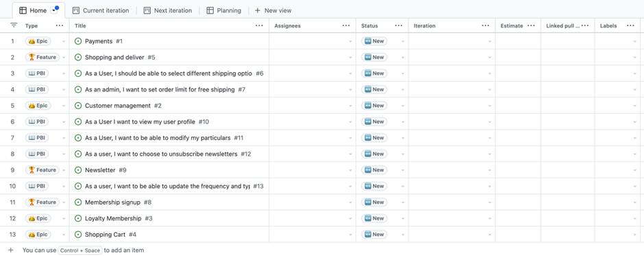Expand Type dropdown for Membership signup row
This screenshot has width=644, height=256.
pyautogui.click(x=64, y=202)
